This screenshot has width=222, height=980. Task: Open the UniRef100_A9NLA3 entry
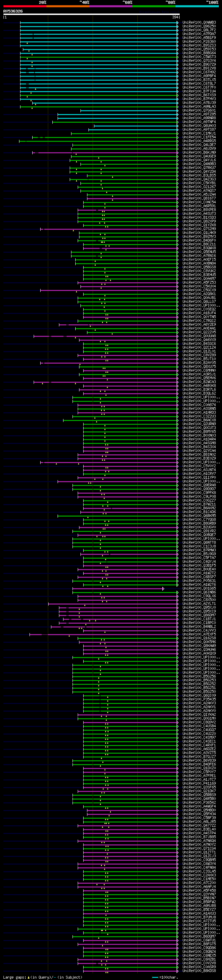pos(199,106)
